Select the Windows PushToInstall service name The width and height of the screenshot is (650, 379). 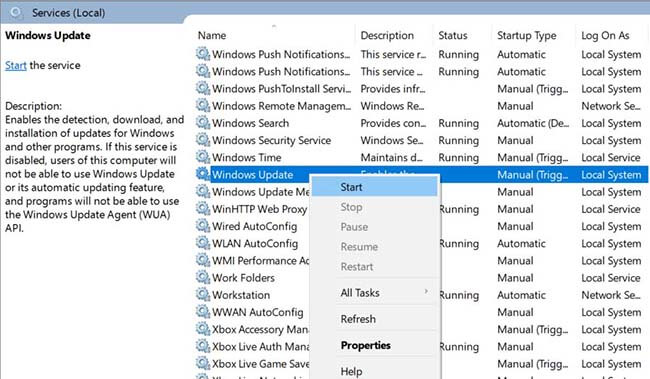(x=281, y=89)
